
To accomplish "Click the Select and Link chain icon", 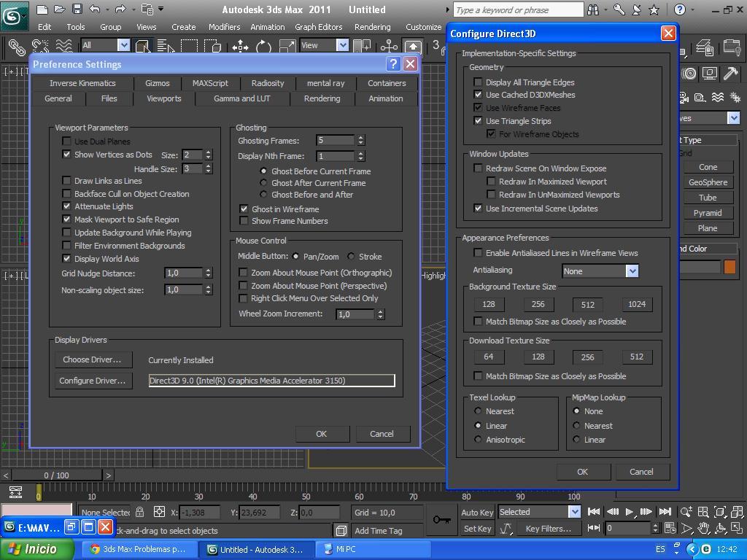I will 17,46.
